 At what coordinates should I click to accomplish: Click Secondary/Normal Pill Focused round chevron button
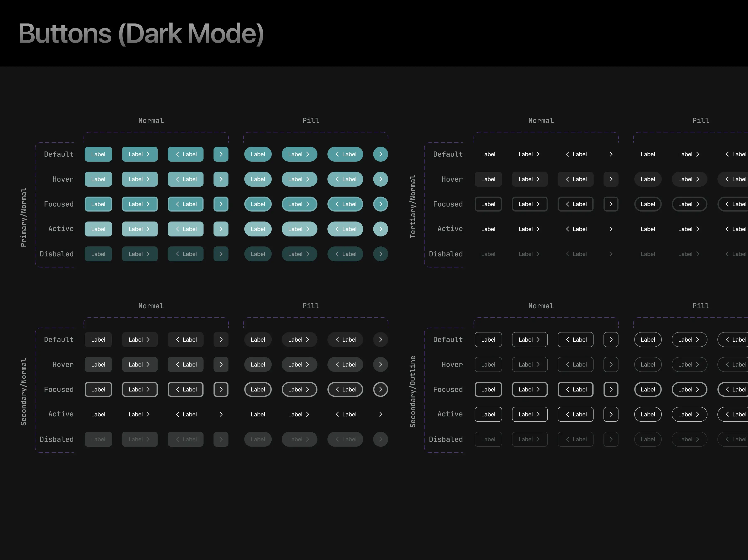(x=380, y=389)
